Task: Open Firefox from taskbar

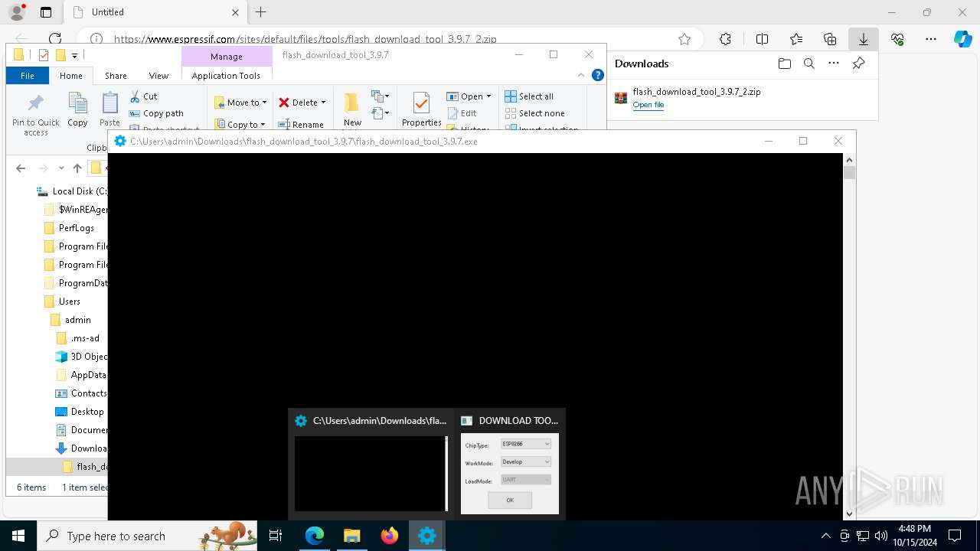Action: [390, 536]
